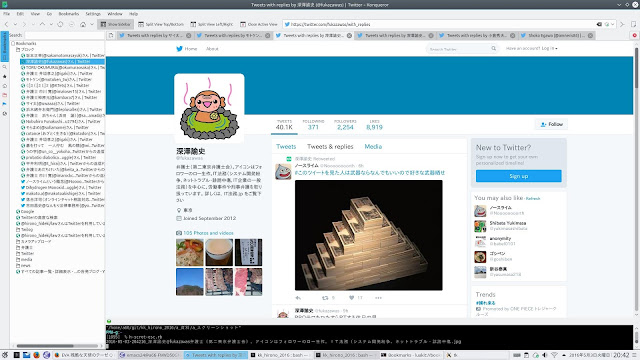Open the address bar history dropdown
Viewport: 640px width, 360px height.
coord(612,24)
